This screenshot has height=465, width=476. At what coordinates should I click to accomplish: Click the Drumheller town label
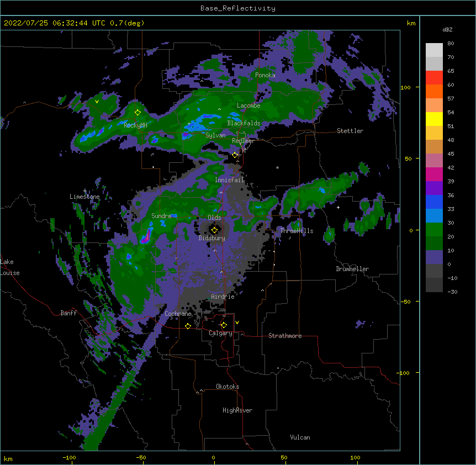(x=352, y=269)
